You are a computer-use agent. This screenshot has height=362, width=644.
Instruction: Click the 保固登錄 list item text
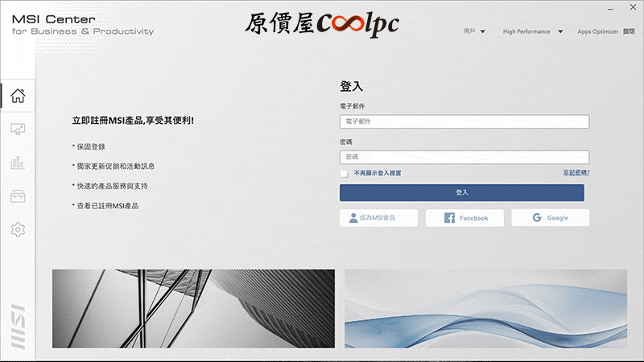pos(91,146)
